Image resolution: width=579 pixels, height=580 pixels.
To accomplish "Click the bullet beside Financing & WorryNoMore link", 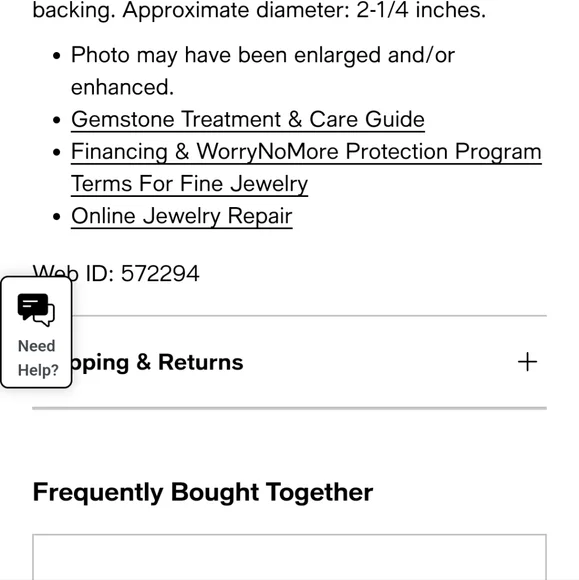I will pos(57,152).
